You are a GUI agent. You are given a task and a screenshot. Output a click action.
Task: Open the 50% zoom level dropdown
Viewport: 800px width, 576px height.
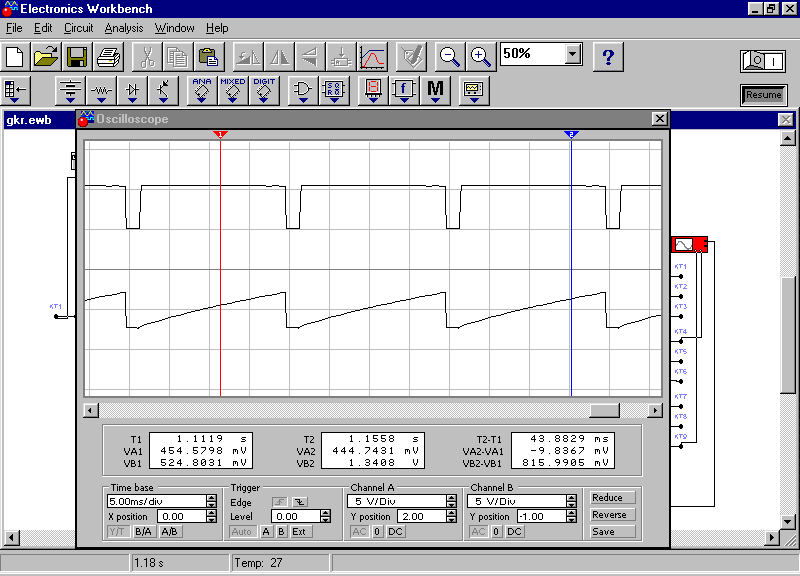tap(573, 54)
